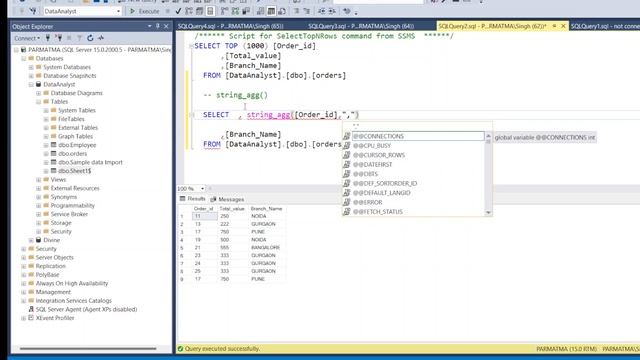Open the 100 % zoom dropdown
This screenshot has height=360, width=640.
[202, 189]
